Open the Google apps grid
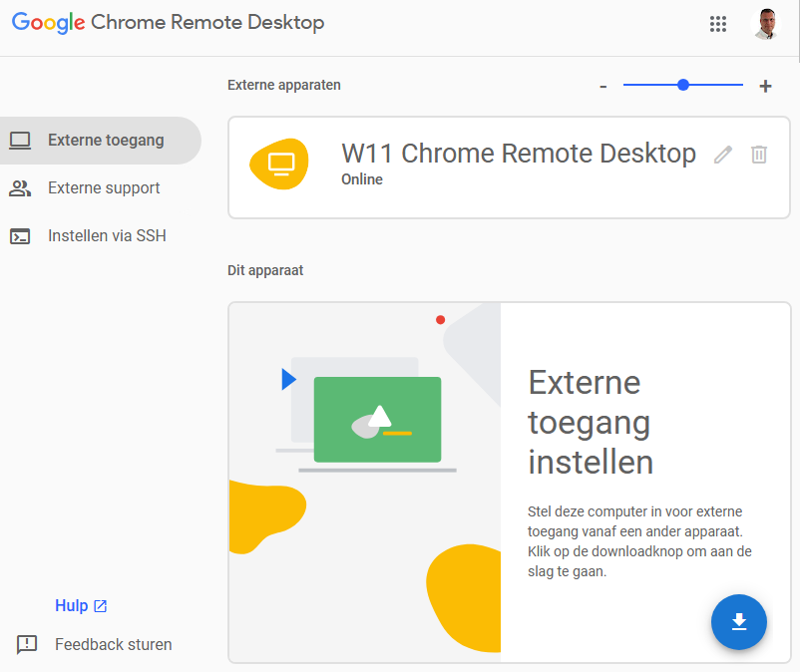 [x=718, y=24]
